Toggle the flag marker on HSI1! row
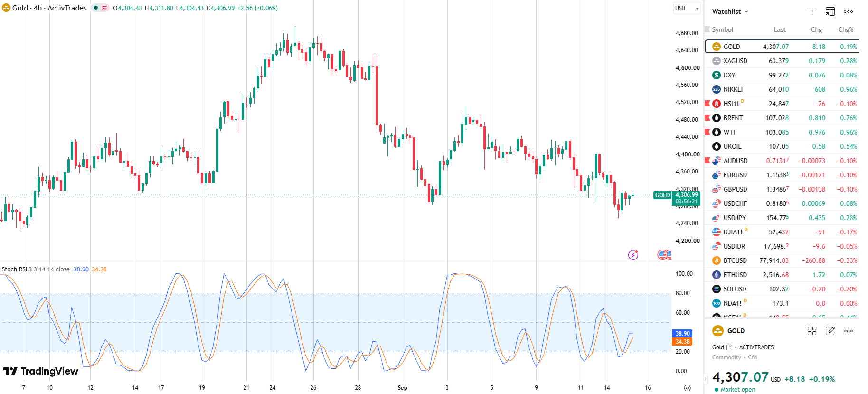This screenshot has width=868, height=394. pos(708,104)
